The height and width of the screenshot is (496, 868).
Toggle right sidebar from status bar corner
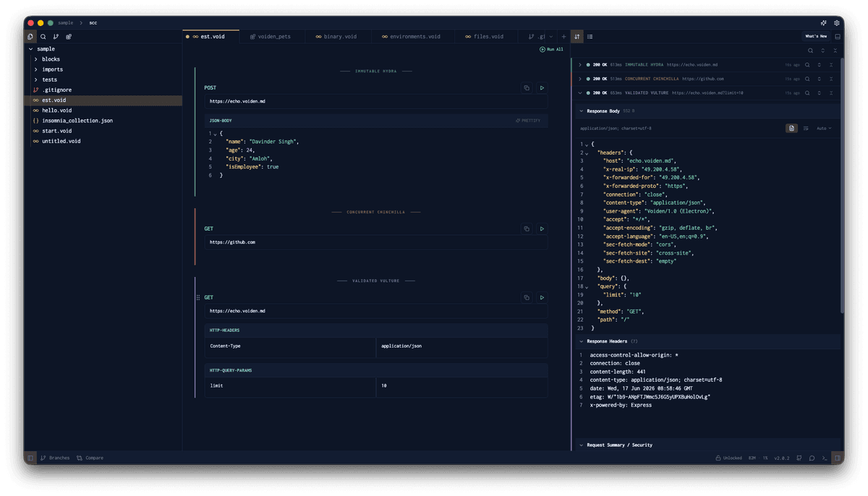coord(838,458)
